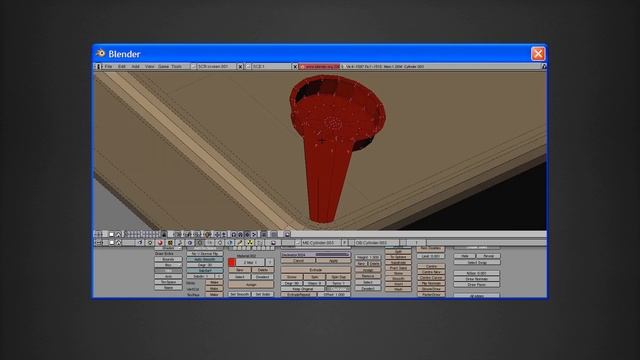Open the View menu
This screenshot has height=360, width=640.
coord(150,67)
